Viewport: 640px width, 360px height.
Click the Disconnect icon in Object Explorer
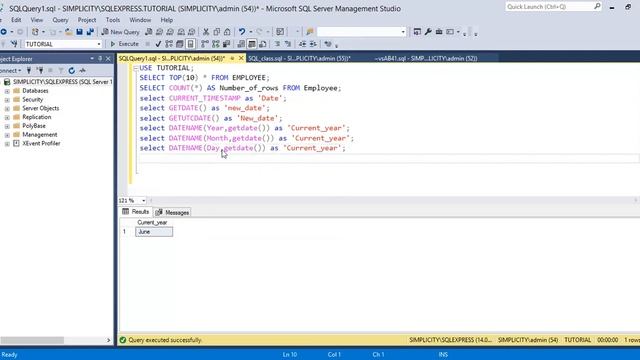tap(40, 71)
